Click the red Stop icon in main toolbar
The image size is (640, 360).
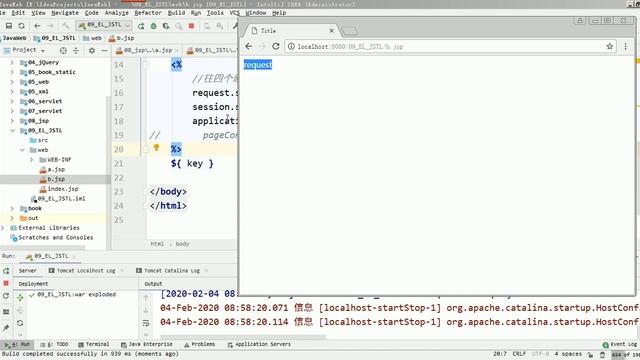tap(191, 26)
